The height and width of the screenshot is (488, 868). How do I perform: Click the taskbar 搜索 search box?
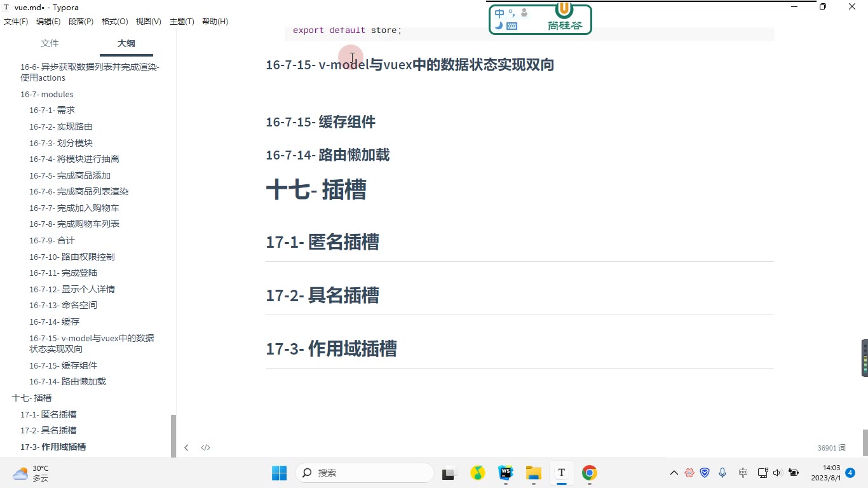point(364,473)
